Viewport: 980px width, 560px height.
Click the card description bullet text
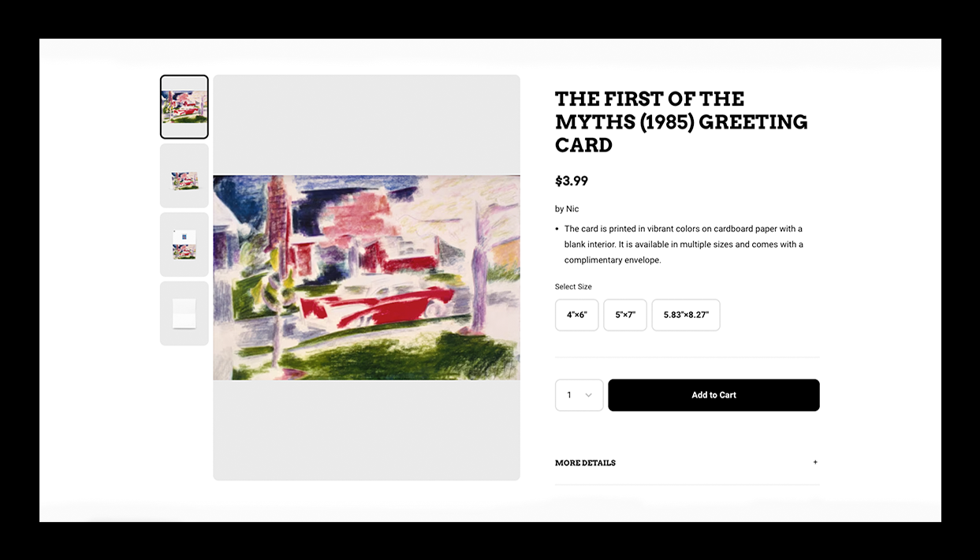click(x=684, y=245)
